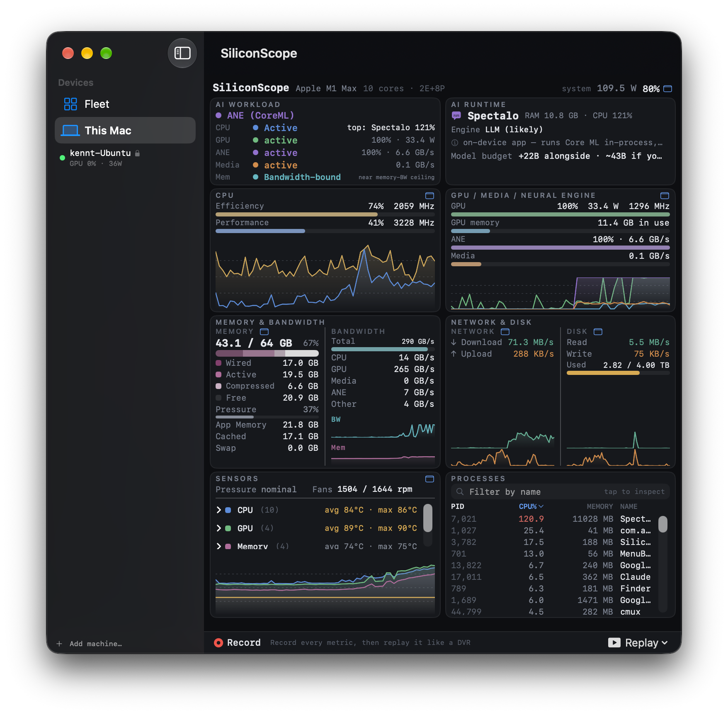Click the green GPU sensor color swatch

228,528
